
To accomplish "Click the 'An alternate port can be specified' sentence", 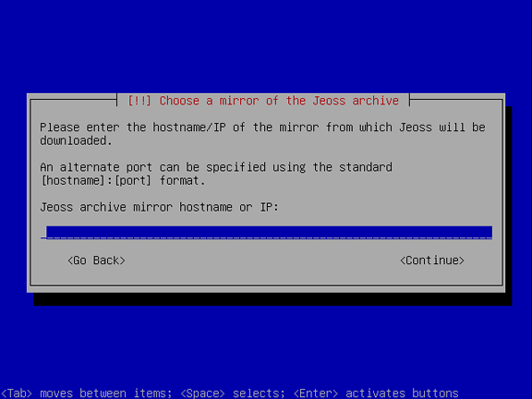I will click(216, 167).
